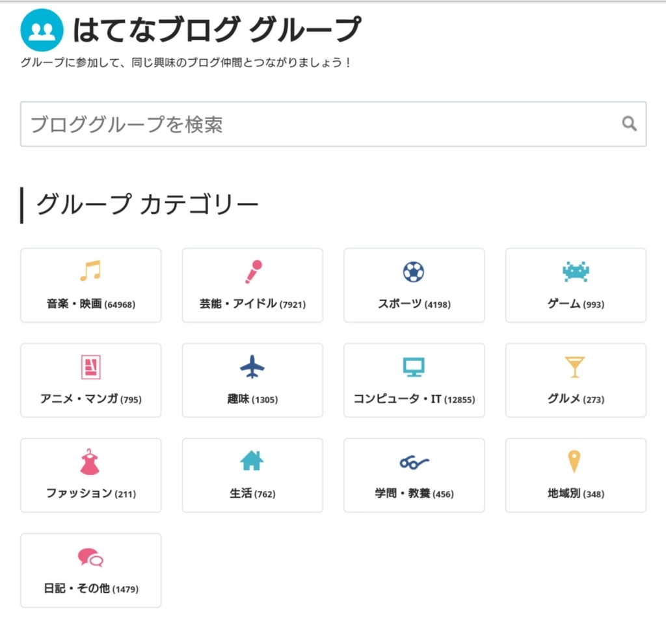Open 趣味 (1305) category
This screenshot has width=666, height=644.
click(253, 380)
